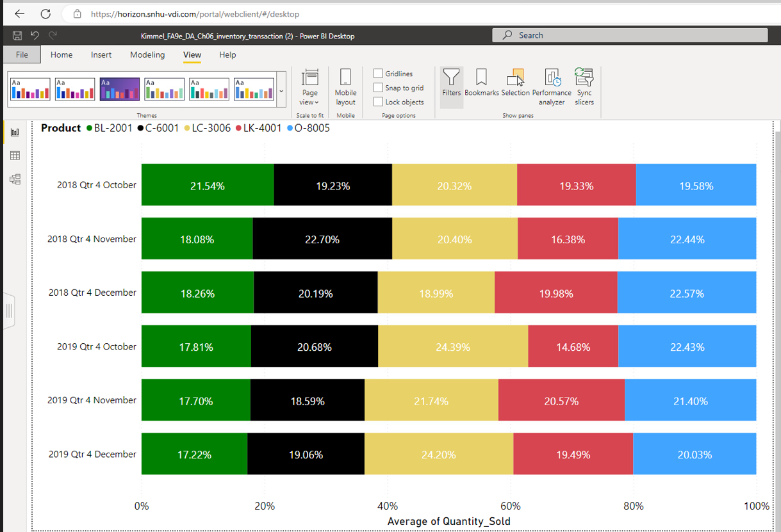Click Save in the quick access toolbar
The height and width of the screenshot is (532, 781).
pyautogui.click(x=17, y=35)
